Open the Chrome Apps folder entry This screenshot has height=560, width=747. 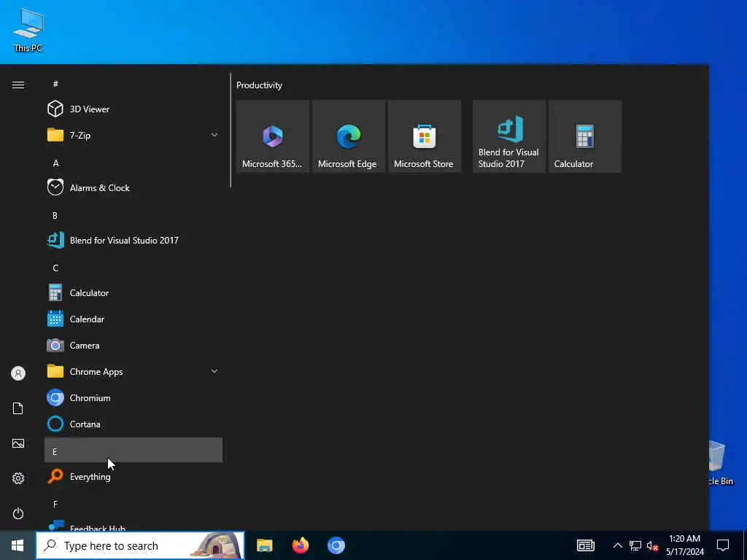tap(133, 371)
